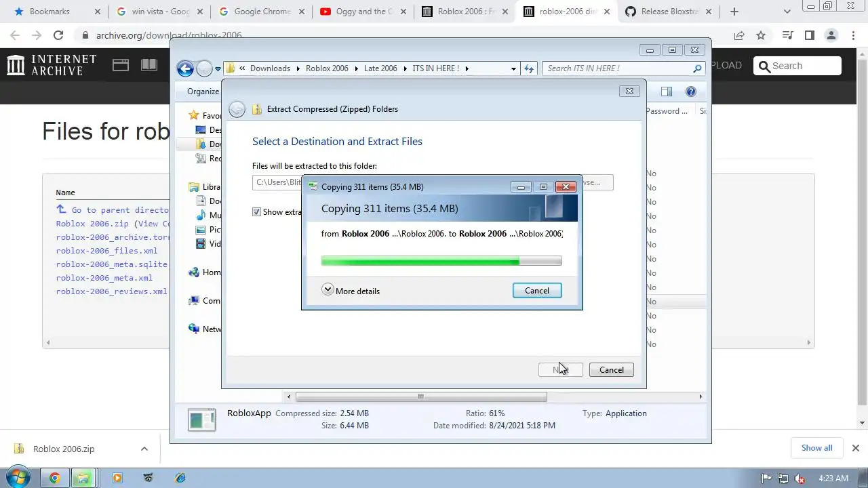Click Action Center flag in system tray
The height and width of the screenshot is (488, 868).
767,479
